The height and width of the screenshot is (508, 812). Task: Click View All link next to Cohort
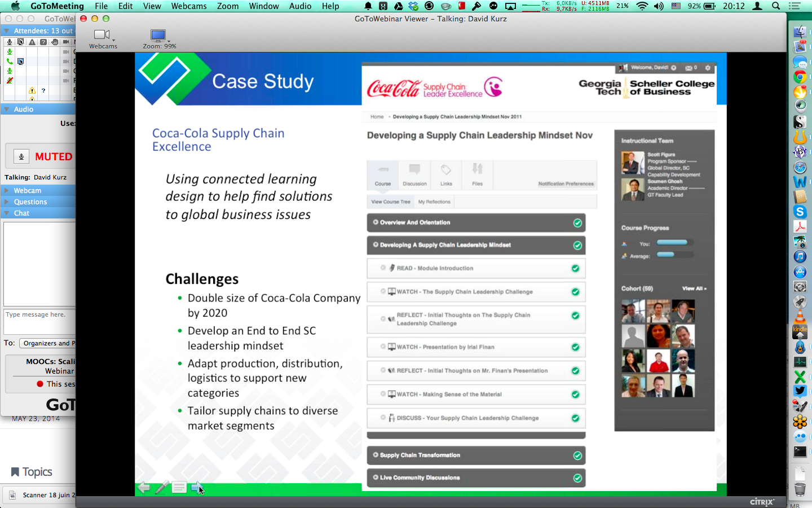pos(694,288)
